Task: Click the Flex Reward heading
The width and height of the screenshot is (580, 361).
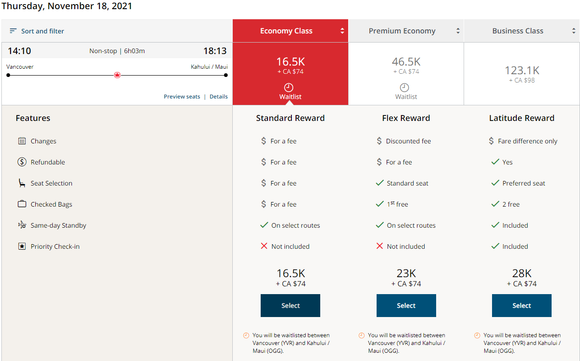Action: pos(406,118)
